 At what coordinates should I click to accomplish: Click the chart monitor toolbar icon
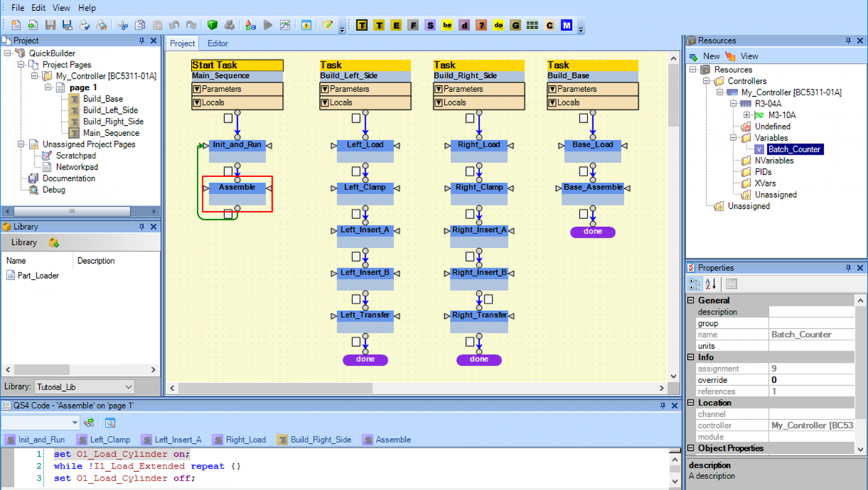click(285, 25)
